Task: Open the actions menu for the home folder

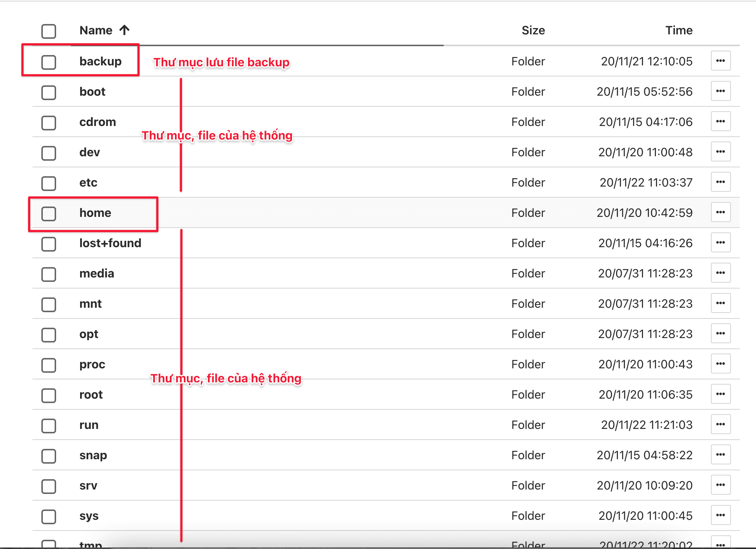Action: point(721,212)
